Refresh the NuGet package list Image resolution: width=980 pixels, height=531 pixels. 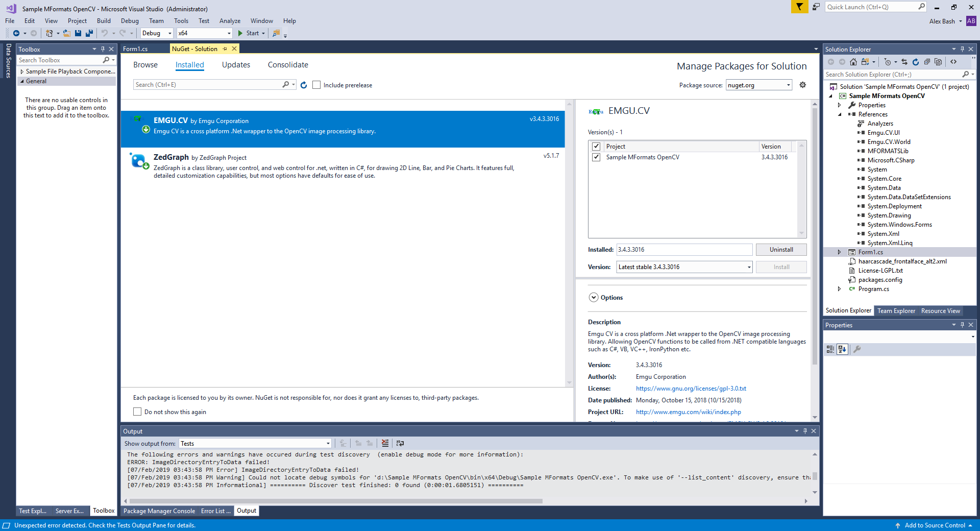point(304,85)
